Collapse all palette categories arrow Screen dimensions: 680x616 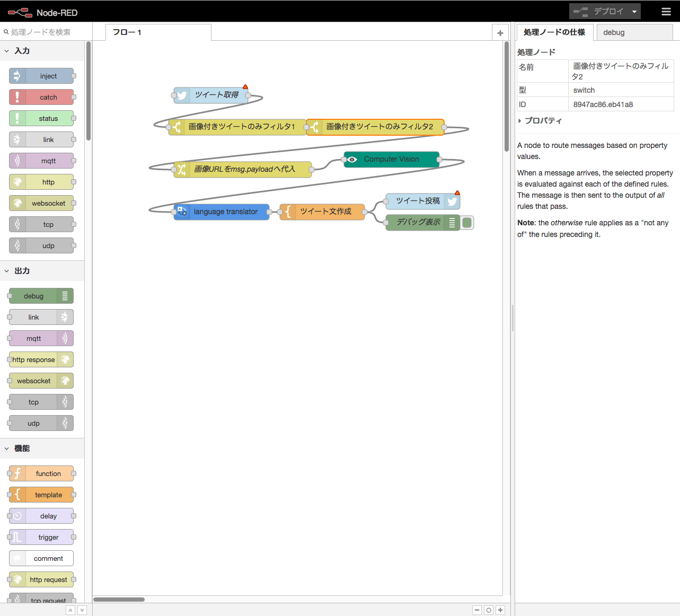point(70,610)
